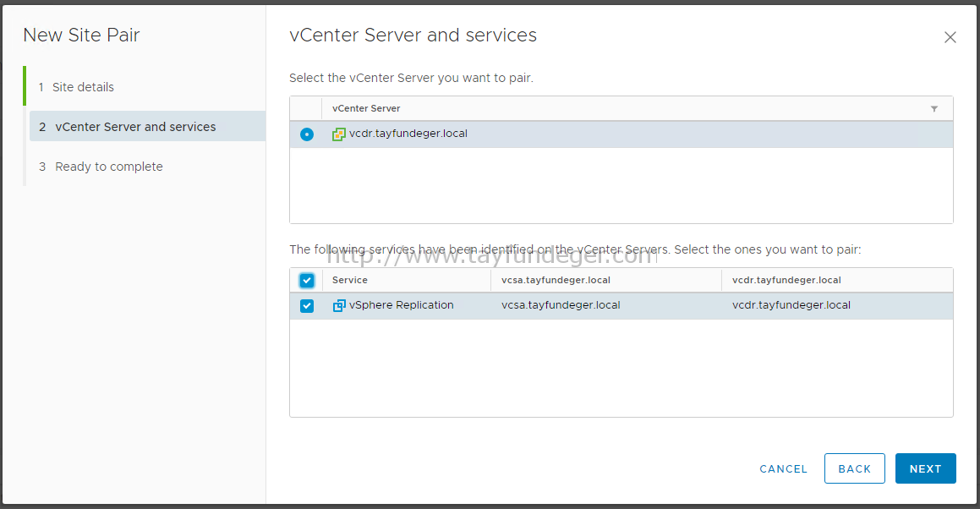
Task: Select the vcdr.tayfundeger.local radio button
Action: tap(307, 134)
